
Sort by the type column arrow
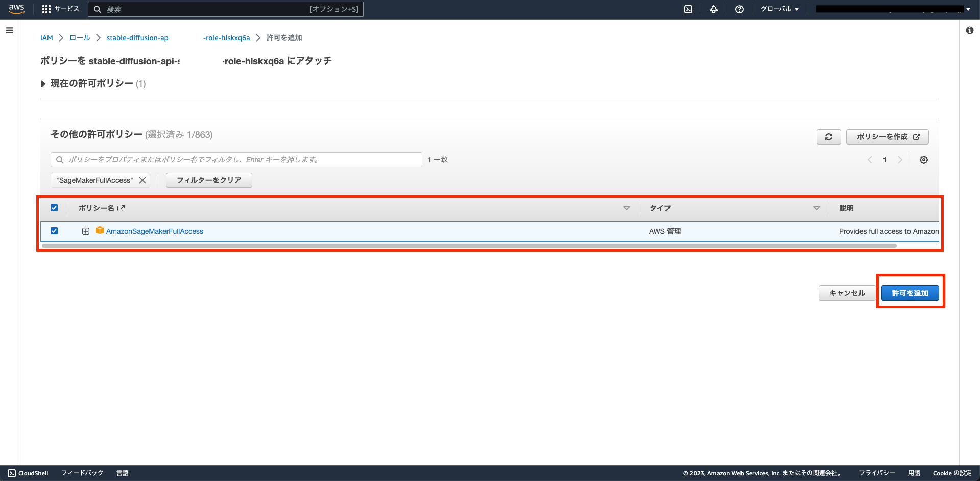817,208
